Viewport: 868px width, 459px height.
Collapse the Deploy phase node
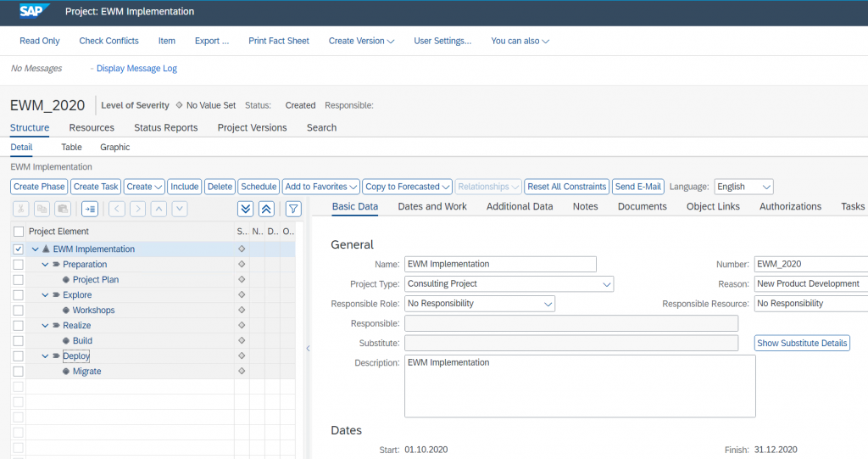tap(46, 355)
